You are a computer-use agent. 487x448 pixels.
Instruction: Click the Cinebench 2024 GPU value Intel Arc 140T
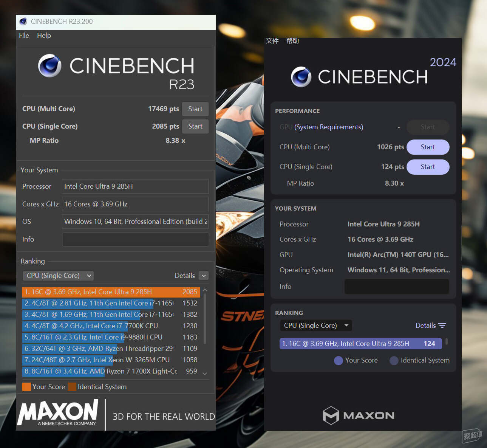398,255
